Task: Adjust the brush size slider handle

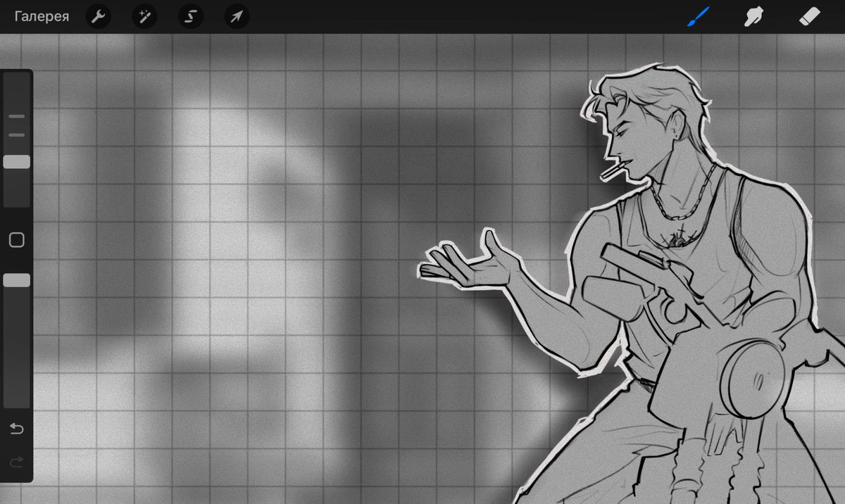Action: point(17,162)
